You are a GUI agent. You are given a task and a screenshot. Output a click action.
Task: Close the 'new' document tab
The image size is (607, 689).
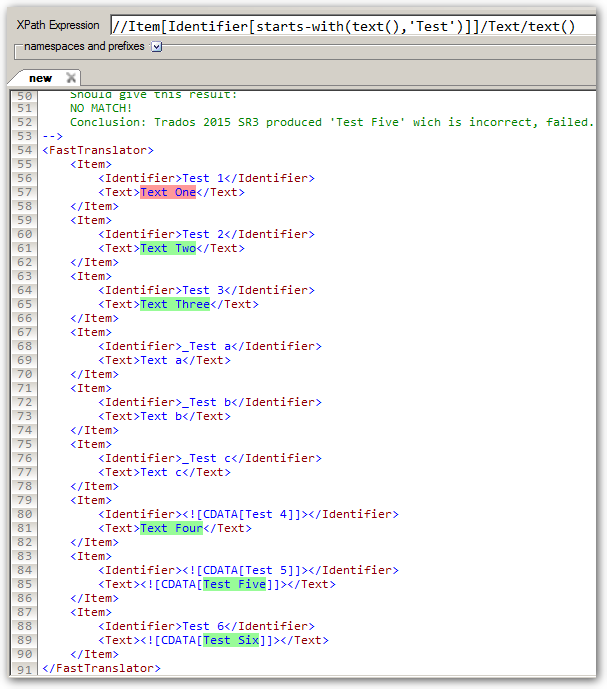click(71, 78)
